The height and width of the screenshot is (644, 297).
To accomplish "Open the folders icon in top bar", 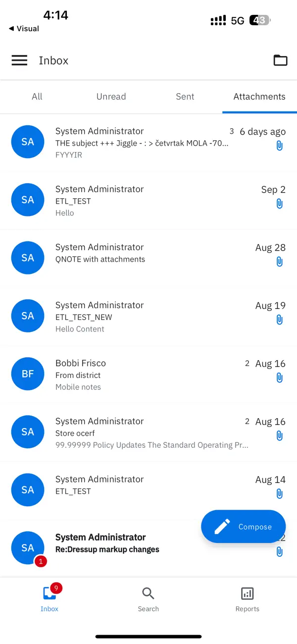I will tap(280, 60).
